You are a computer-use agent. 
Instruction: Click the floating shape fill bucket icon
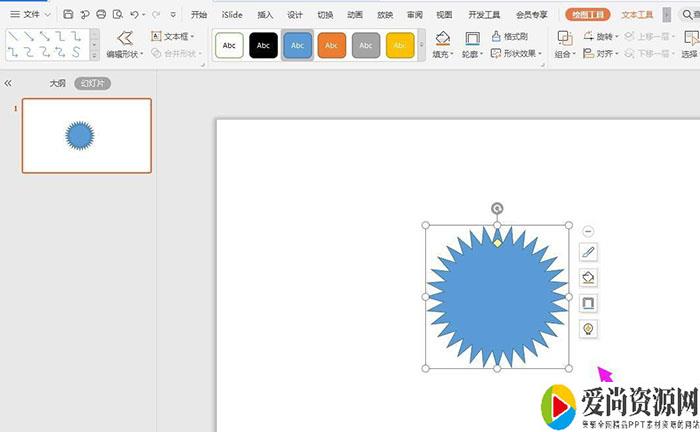[588, 277]
